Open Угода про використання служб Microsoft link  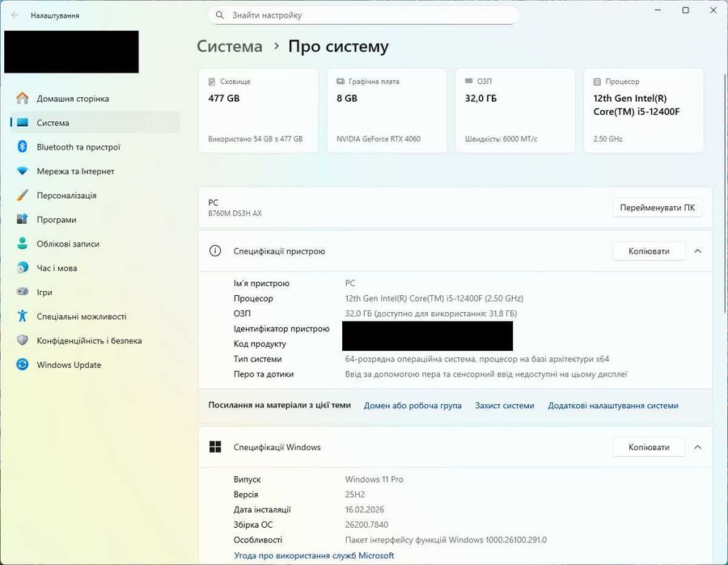pyautogui.click(x=314, y=555)
